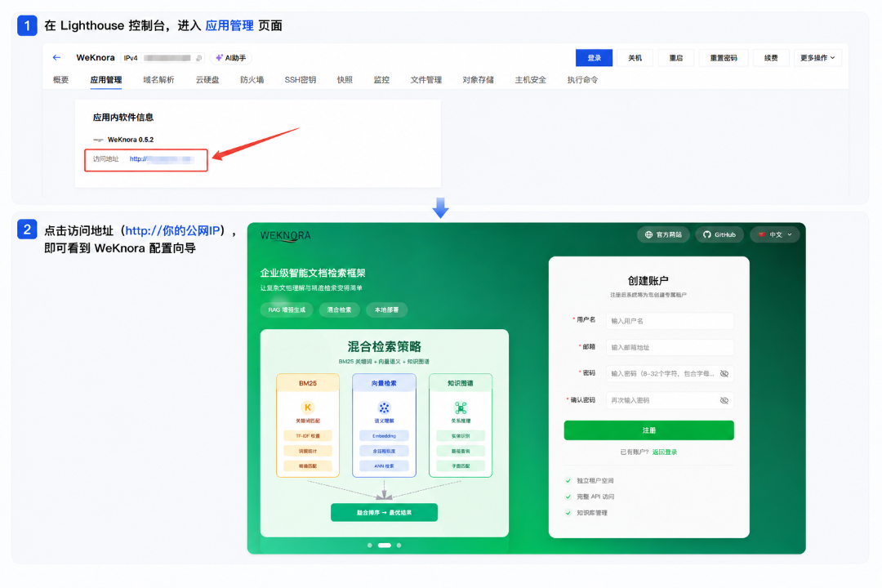882x588 pixels.
Task: Open the 文件管理 tab
Action: (x=425, y=80)
